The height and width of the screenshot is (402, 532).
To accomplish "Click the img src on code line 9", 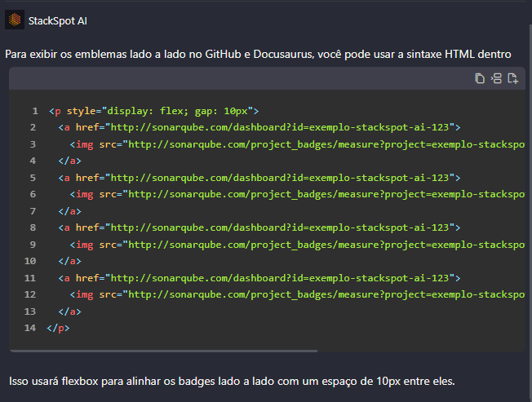I will 297,245.
